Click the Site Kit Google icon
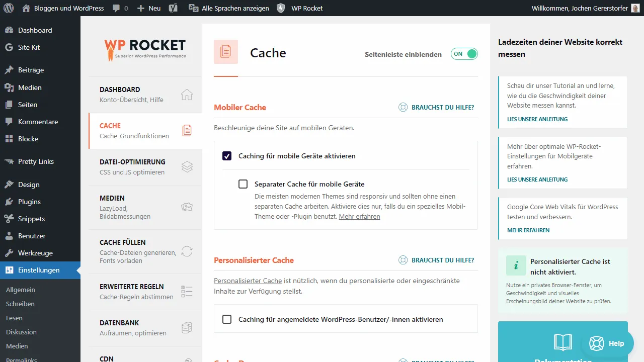This screenshot has height=362, width=644. 9,47
